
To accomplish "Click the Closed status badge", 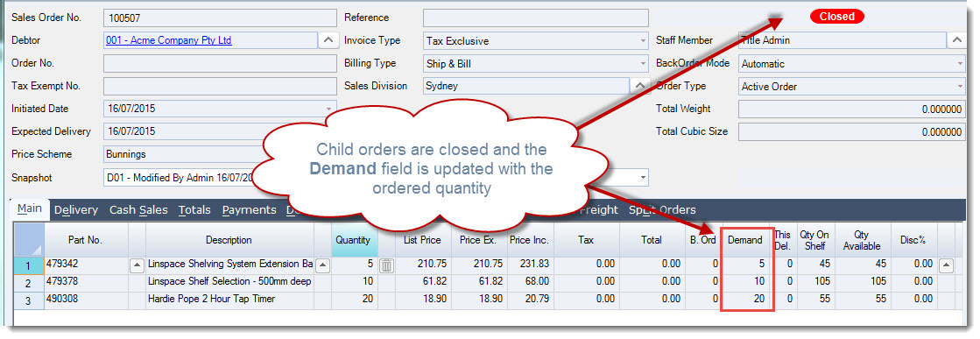I will click(837, 17).
